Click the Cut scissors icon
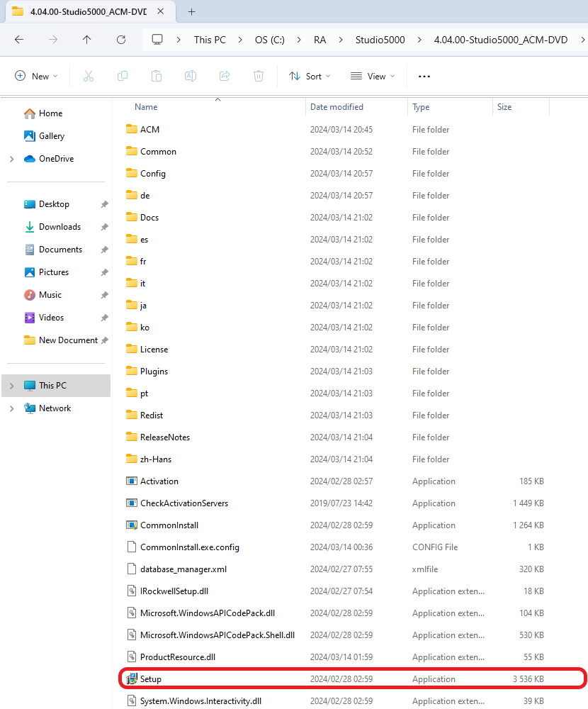This screenshot has height=709, width=588. (89, 76)
